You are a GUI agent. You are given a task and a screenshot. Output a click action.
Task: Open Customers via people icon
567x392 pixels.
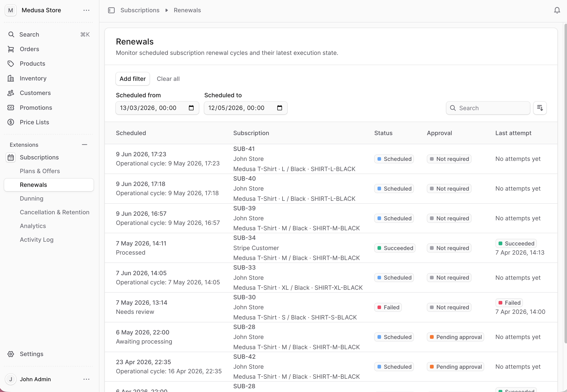click(x=11, y=93)
